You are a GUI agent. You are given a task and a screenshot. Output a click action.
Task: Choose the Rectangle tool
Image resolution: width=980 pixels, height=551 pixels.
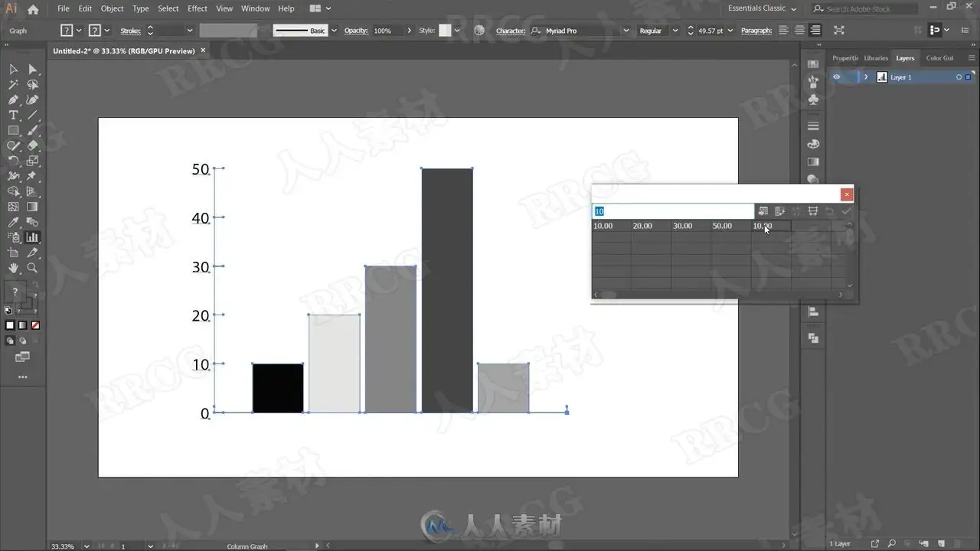[13, 130]
